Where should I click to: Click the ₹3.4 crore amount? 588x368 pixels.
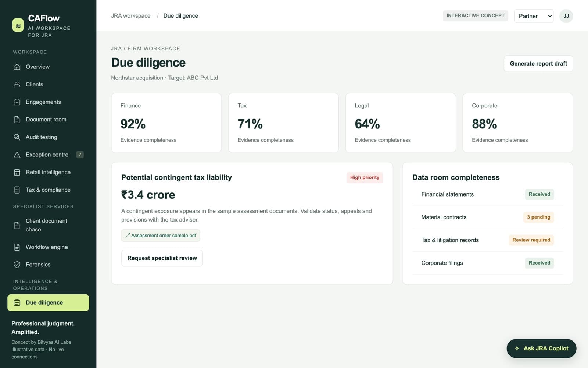[x=148, y=195]
